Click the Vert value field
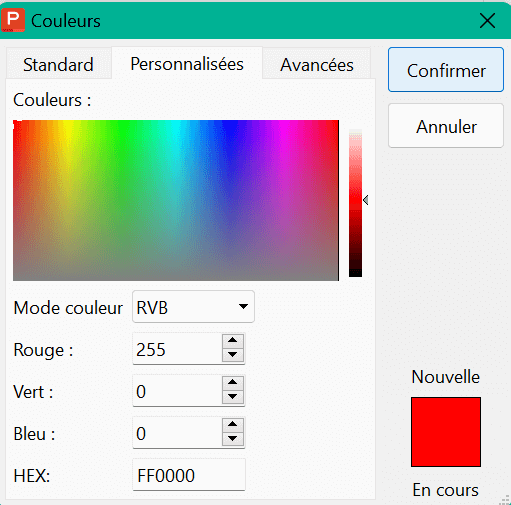The image size is (511, 505). (x=177, y=391)
